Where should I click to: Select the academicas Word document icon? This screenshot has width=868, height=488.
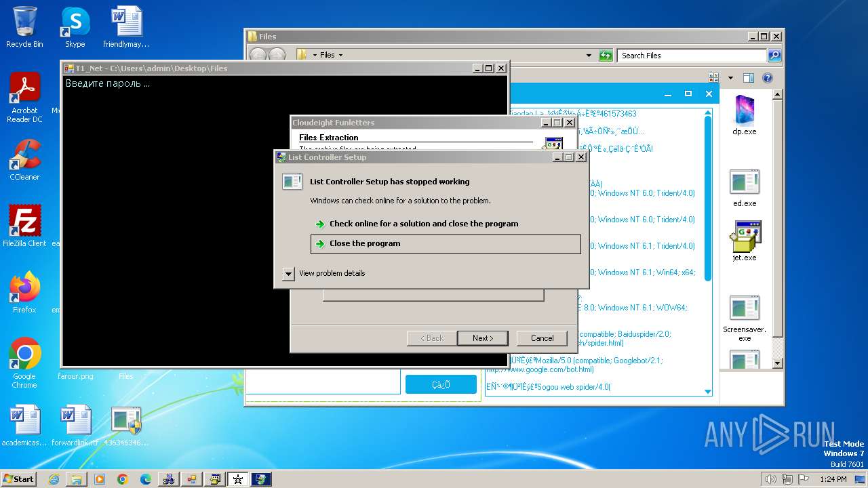[24, 426]
